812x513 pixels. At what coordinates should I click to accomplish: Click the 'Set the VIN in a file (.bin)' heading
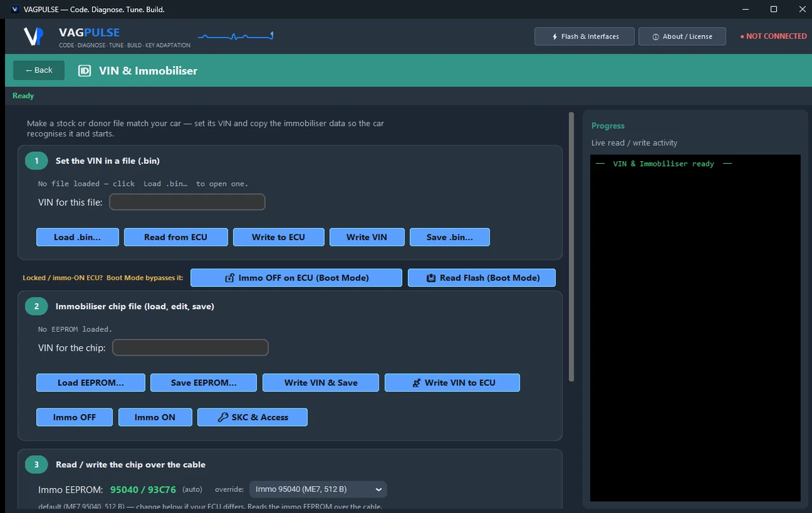107,161
